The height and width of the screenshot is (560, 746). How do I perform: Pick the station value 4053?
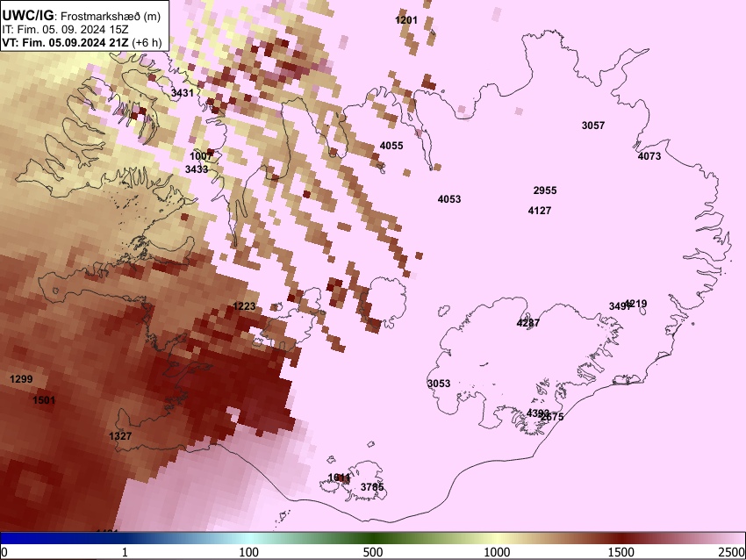449,199
